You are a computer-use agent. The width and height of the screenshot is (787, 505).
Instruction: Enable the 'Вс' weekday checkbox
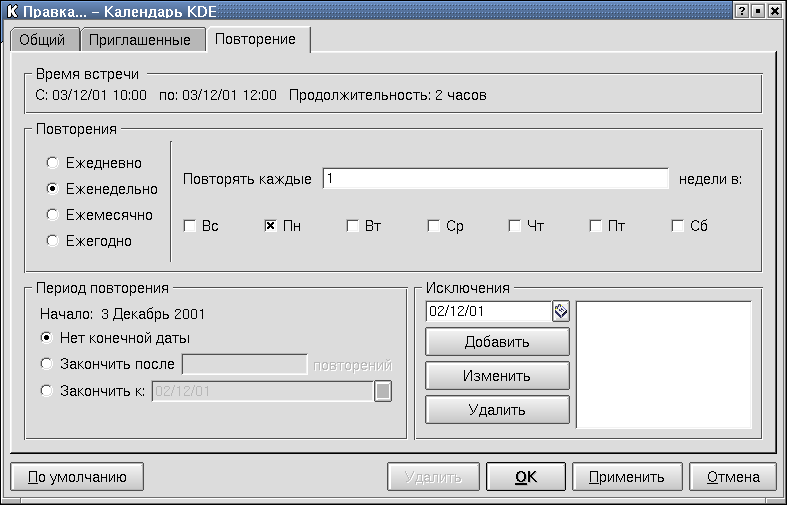(x=189, y=226)
